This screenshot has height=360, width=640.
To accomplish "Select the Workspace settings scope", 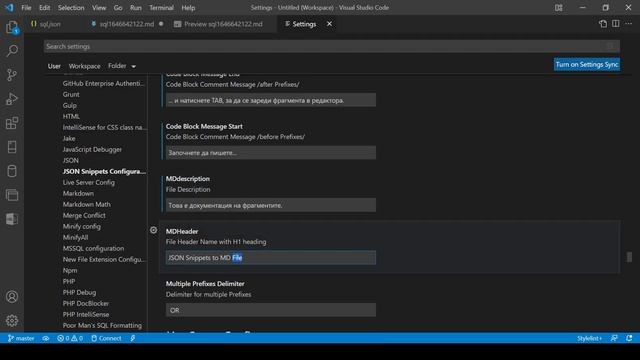I will tap(84, 66).
